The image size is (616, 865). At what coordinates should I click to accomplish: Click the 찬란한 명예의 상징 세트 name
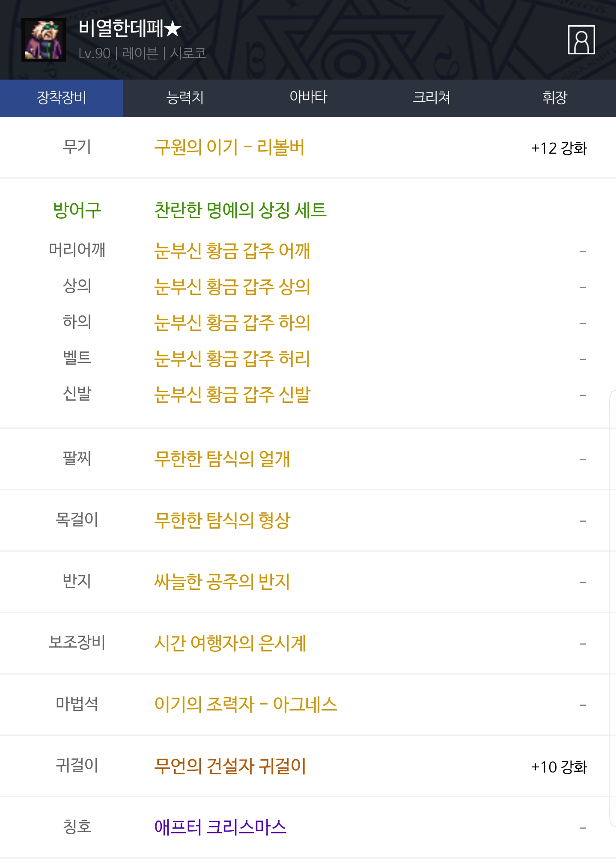(240, 210)
